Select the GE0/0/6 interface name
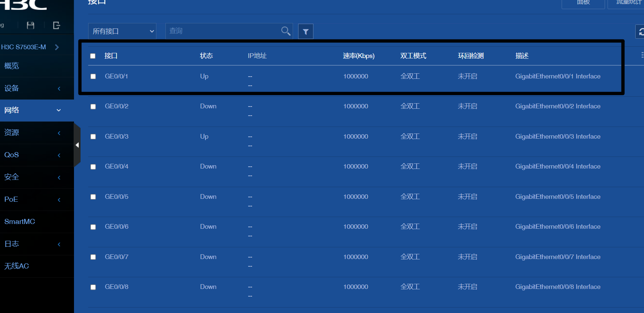 coord(117,227)
